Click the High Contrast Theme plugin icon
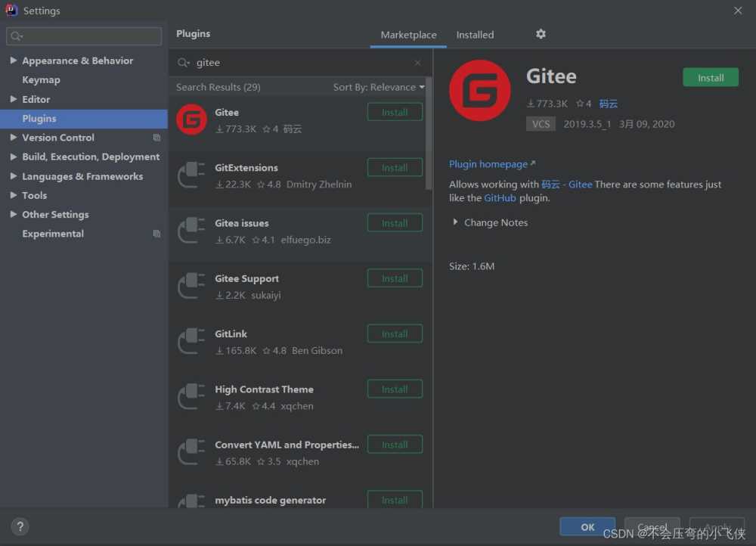 tap(191, 397)
